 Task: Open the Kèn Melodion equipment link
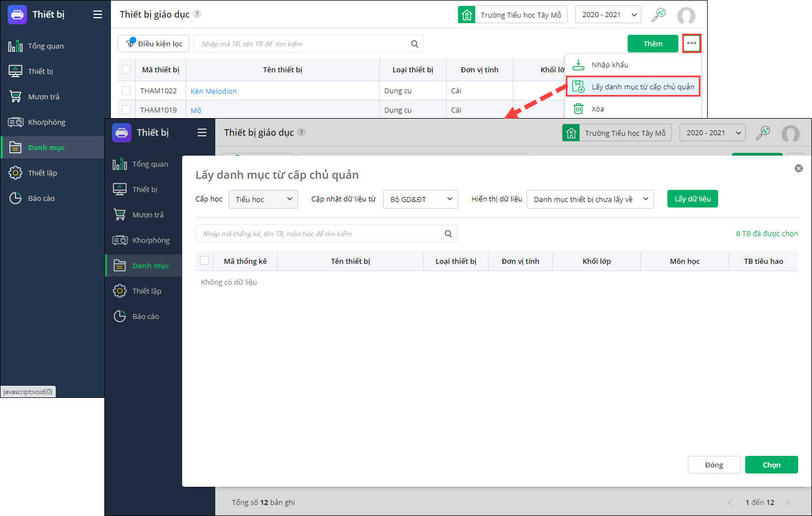pyautogui.click(x=214, y=91)
